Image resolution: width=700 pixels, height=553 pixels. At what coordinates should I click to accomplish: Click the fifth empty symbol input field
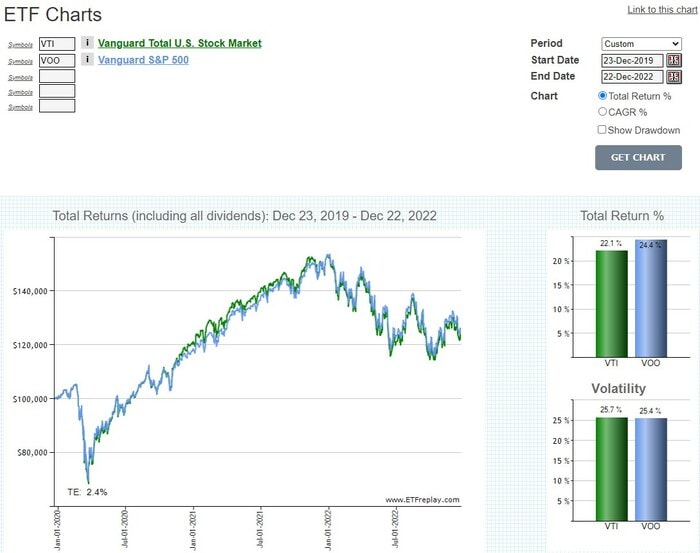pos(57,106)
